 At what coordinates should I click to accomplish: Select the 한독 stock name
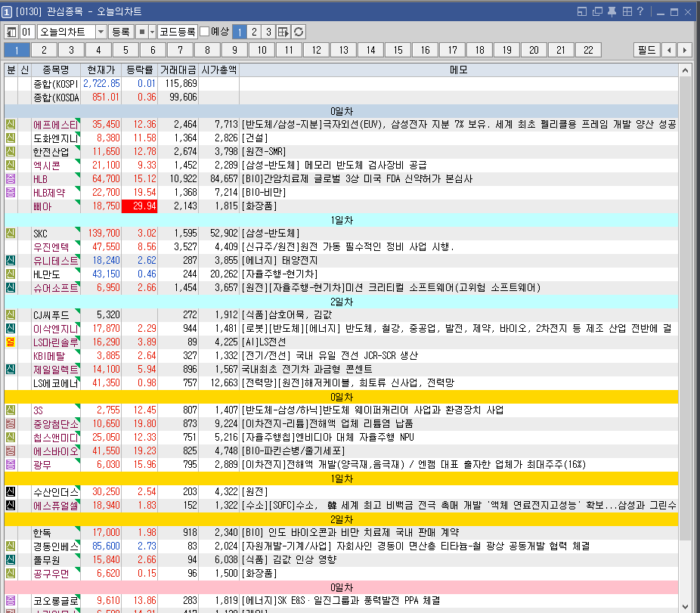[42, 533]
